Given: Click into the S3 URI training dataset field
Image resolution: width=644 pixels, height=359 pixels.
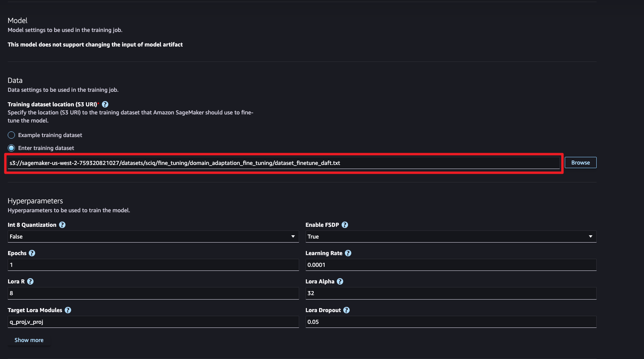Looking at the screenshot, I should pyautogui.click(x=283, y=163).
